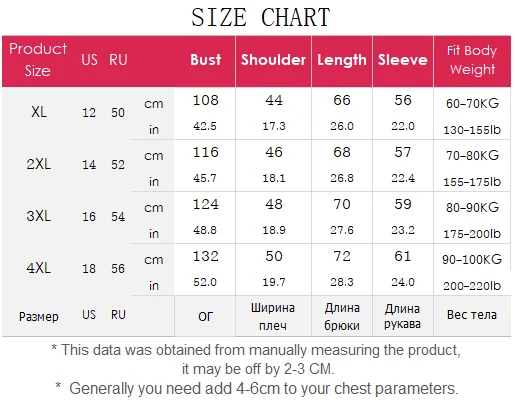The height and width of the screenshot is (400, 515).
Task: Select the Вес тела footer label
Action: coord(472,315)
